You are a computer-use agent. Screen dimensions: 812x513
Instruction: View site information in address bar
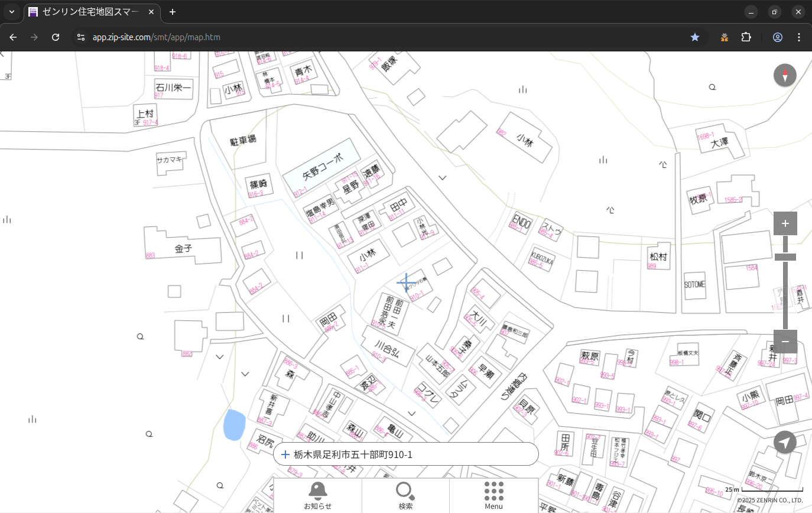tap(82, 37)
